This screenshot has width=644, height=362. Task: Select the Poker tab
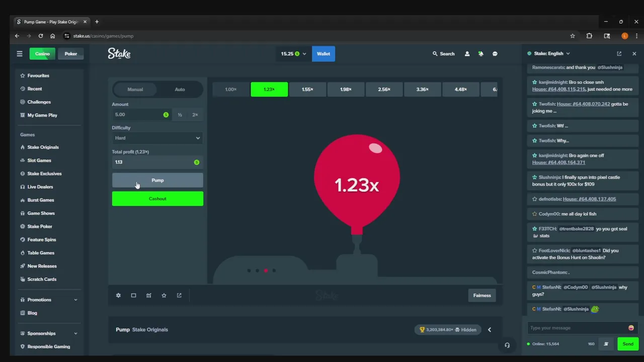[x=71, y=54]
